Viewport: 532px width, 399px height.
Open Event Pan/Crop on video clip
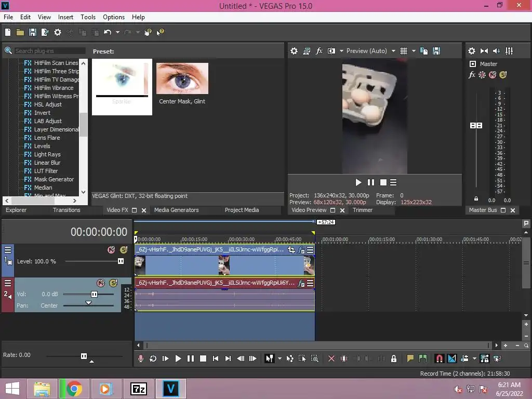pos(291,250)
